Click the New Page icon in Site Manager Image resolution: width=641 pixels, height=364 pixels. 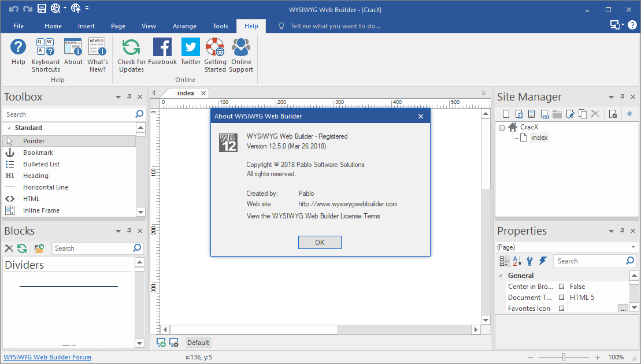(x=506, y=114)
